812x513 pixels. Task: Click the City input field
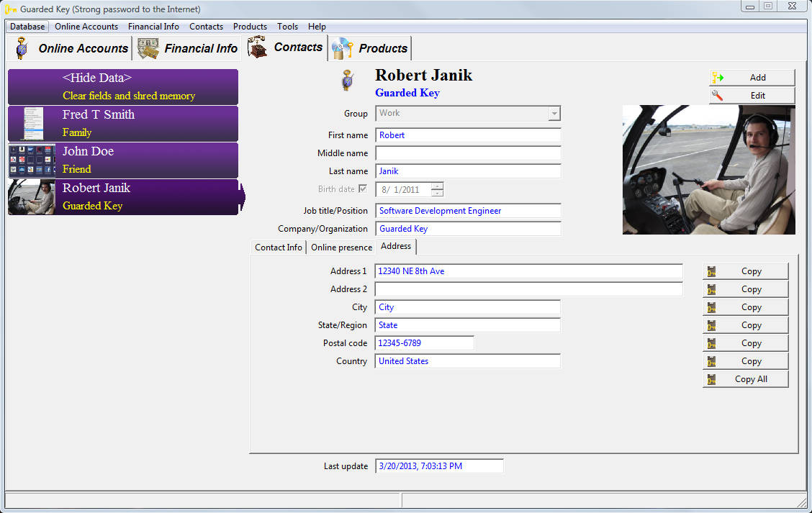(x=468, y=307)
